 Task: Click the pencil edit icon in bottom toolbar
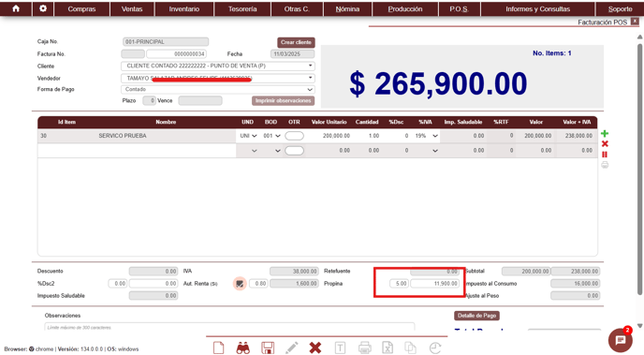click(x=292, y=348)
